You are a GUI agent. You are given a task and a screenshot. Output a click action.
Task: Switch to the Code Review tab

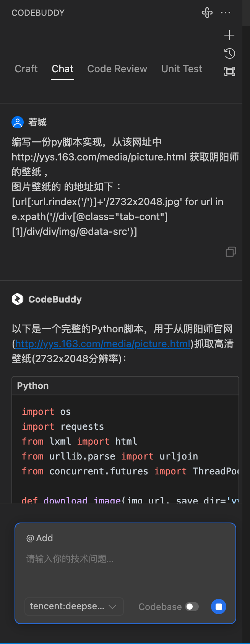(x=117, y=69)
